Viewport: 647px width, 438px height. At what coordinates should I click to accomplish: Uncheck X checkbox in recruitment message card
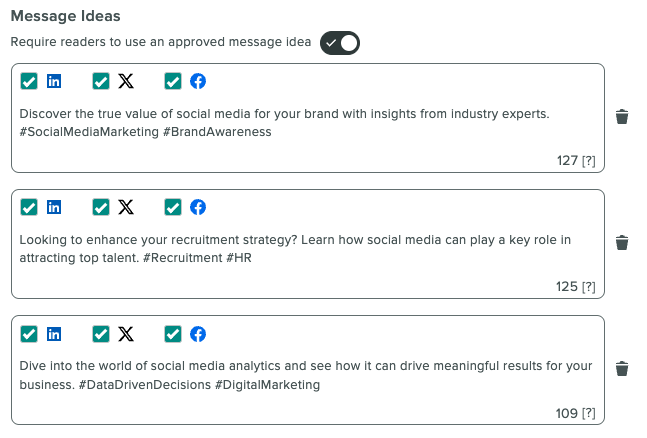(x=101, y=207)
